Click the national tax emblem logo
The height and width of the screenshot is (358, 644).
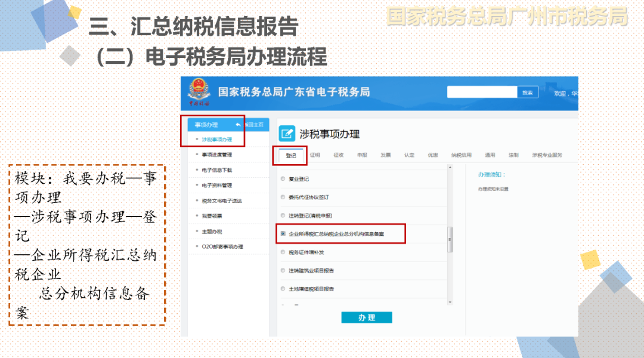click(199, 92)
